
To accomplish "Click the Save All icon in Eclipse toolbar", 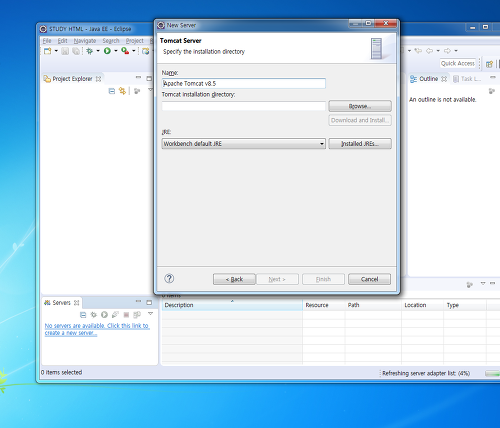I will coord(76,51).
